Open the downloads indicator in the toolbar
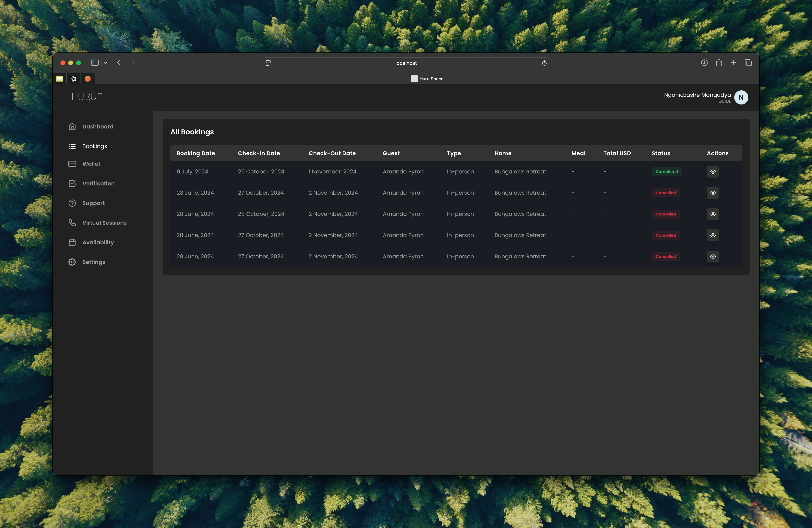The height and width of the screenshot is (528, 812). [704, 63]
